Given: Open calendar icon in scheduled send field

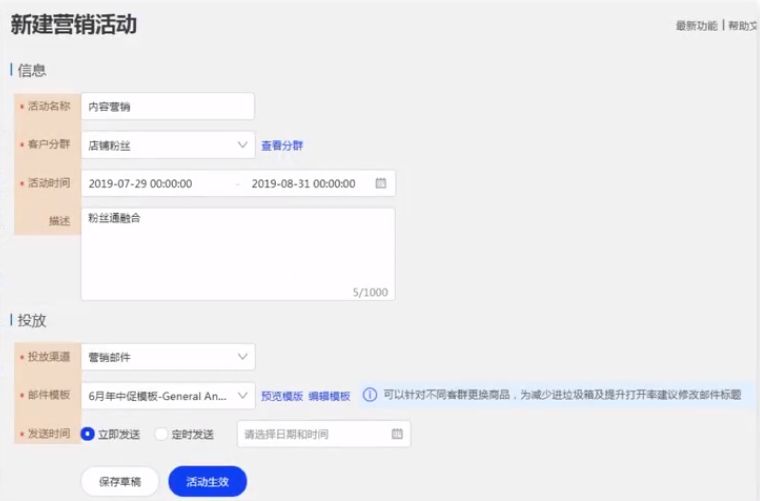Looking at the screenshot, I should pos(397,434).
